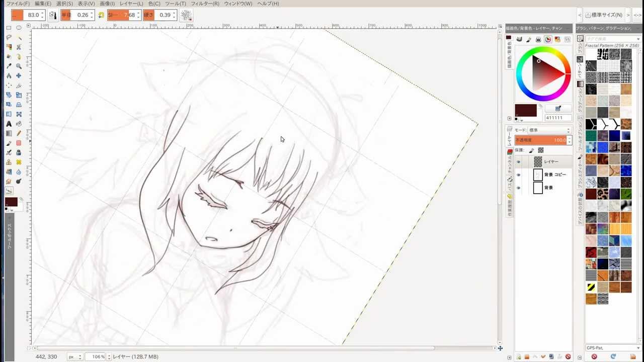
Task: Choose the Heal tool
Action: pyautogui.click(x=19, y=162)
